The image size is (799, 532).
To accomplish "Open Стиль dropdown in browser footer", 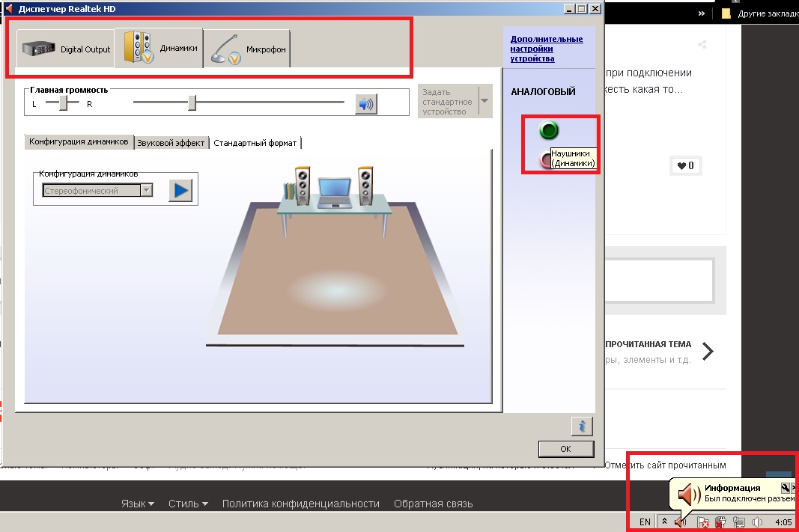I will point(188,504).
